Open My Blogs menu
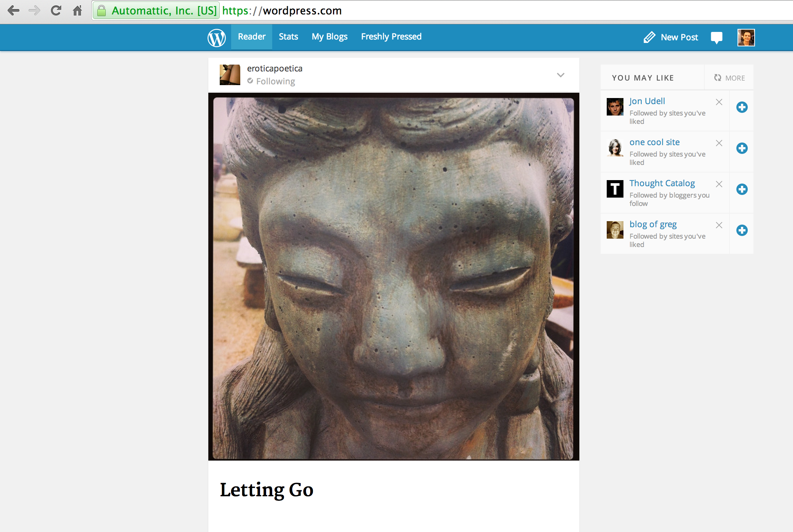This screenshot has height=532, width=793. tap(329, 37)
